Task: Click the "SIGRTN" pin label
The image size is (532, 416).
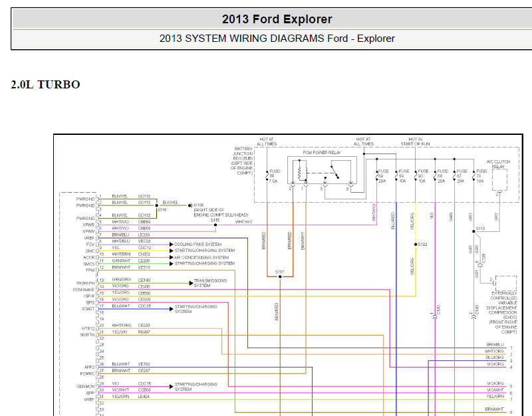Action: (x=87, y=335)
